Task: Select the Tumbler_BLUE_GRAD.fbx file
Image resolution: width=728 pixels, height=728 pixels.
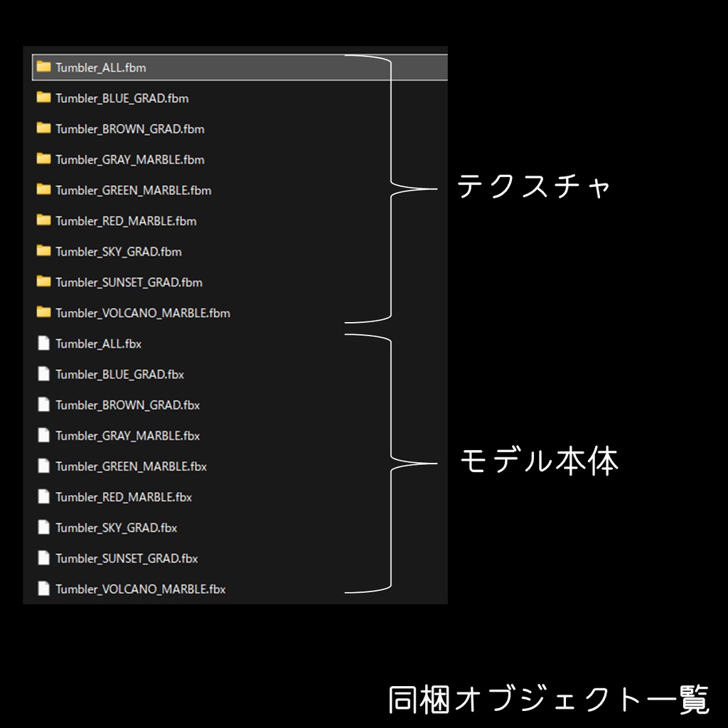Action: tap(117, 374)
